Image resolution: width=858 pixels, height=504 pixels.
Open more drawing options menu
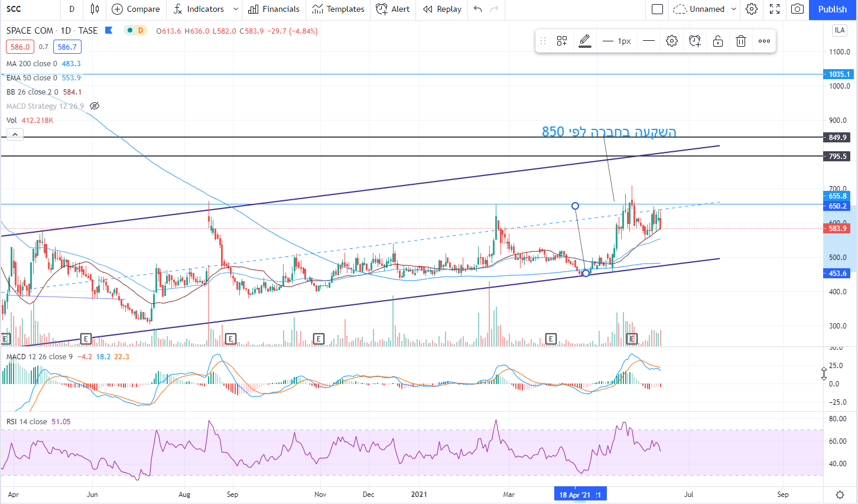click(x=764, y=41)
